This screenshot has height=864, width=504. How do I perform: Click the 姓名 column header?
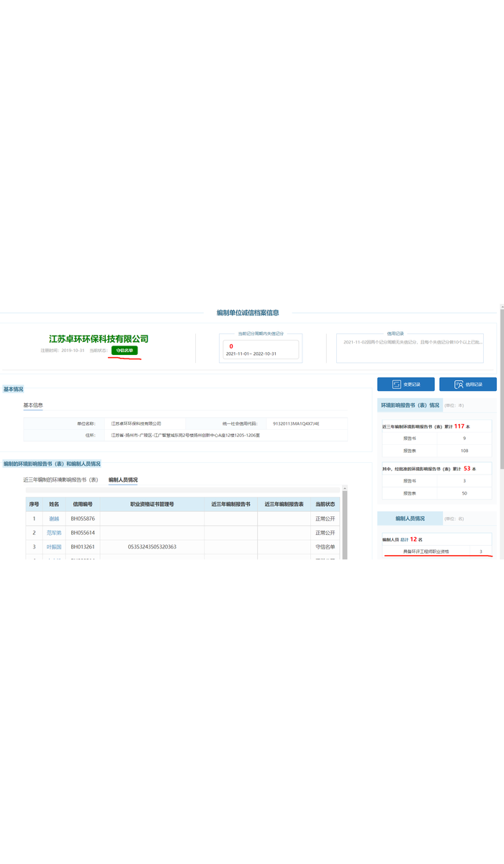coord(54,504)
